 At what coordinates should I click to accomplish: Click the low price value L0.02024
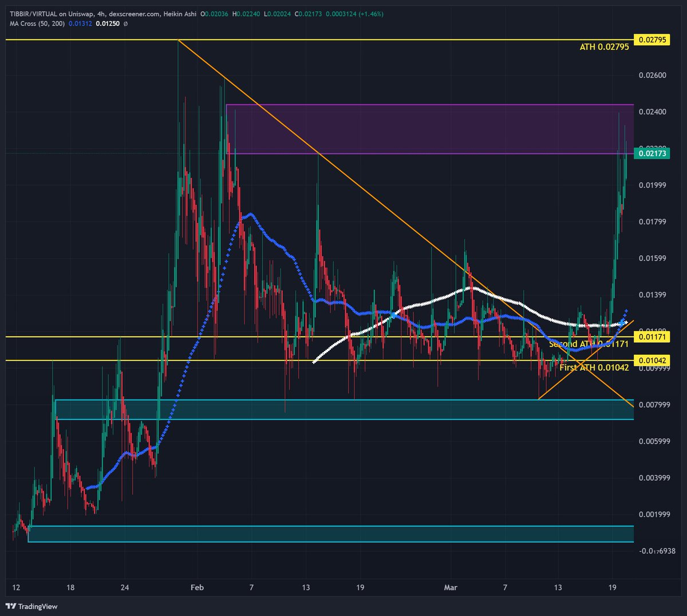point(277,14)
